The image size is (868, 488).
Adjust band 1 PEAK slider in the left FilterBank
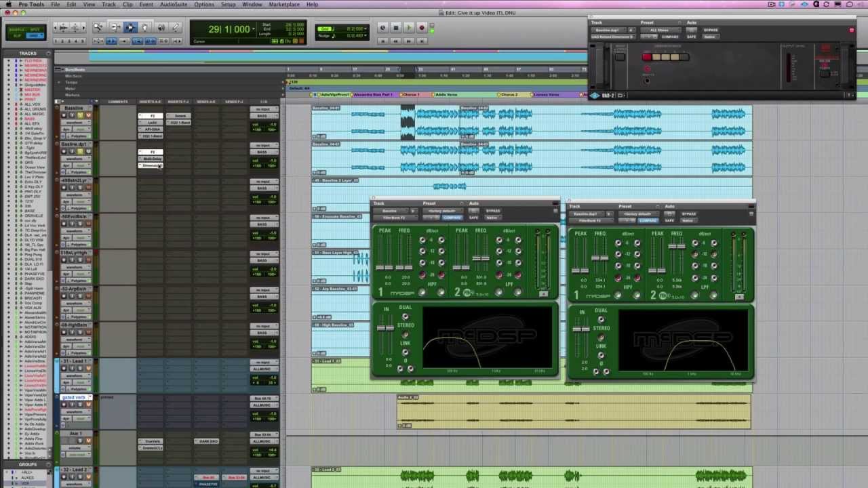(384, 268)
